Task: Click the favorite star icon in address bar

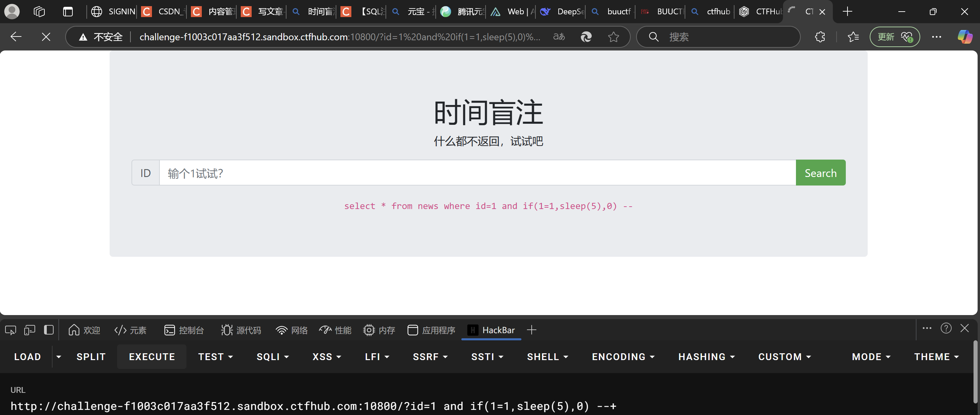Action: (613, 37)
